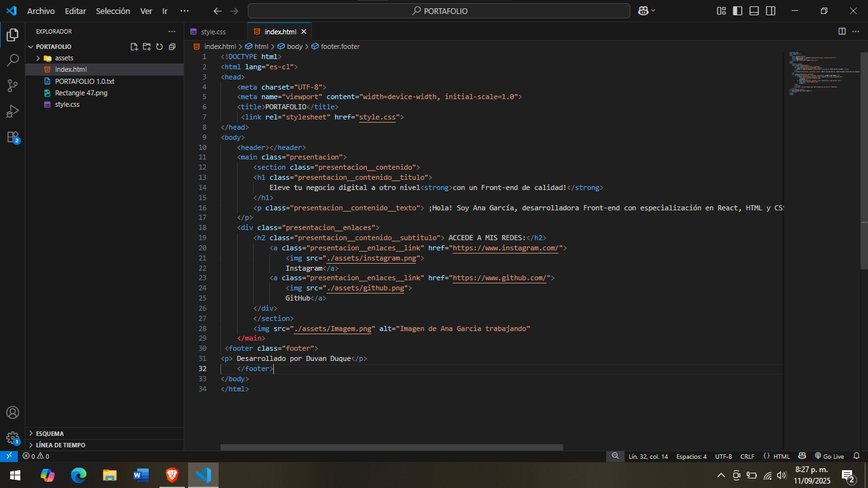Open Source Control view

coord(13,86)
